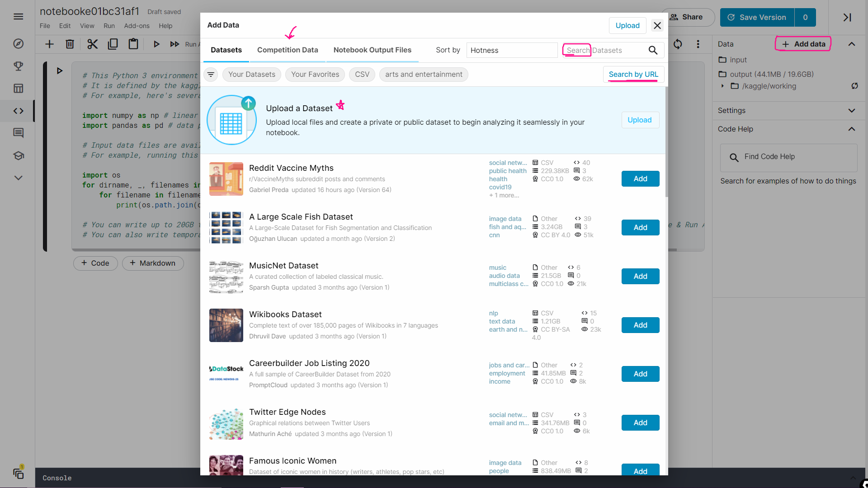Toggle the CSV filter chip
Viewport: 868px width, 488px height.
coord(362,75)
